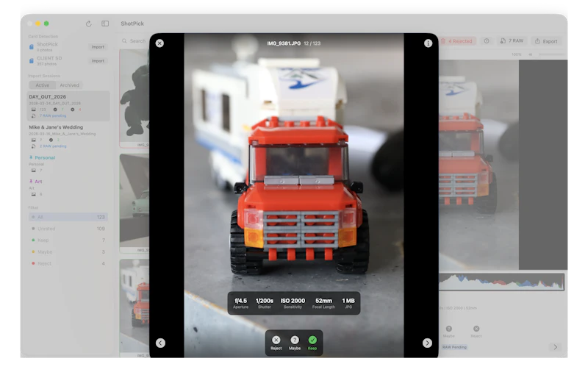Click the refresh icon in title bar
588x389 pixels.
89,24
